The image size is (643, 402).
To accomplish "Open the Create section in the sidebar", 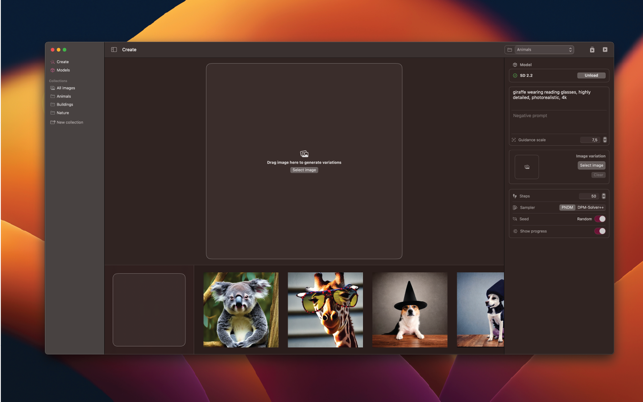I will click(59, 62).
